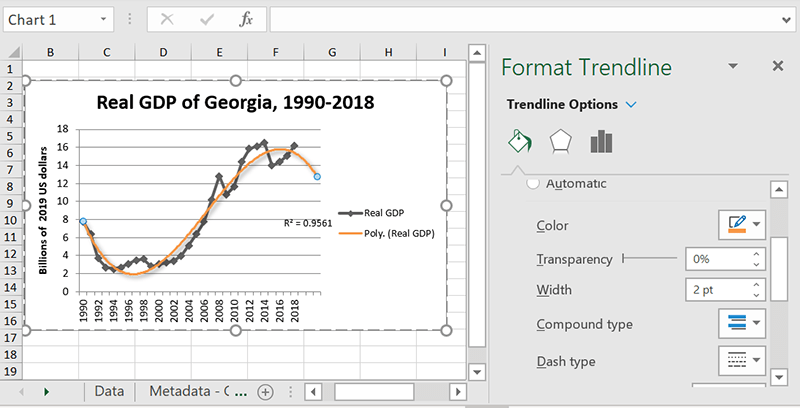Select column C header
The height and width of the screenshot is (408, 800).
click(x=107, y=52)
